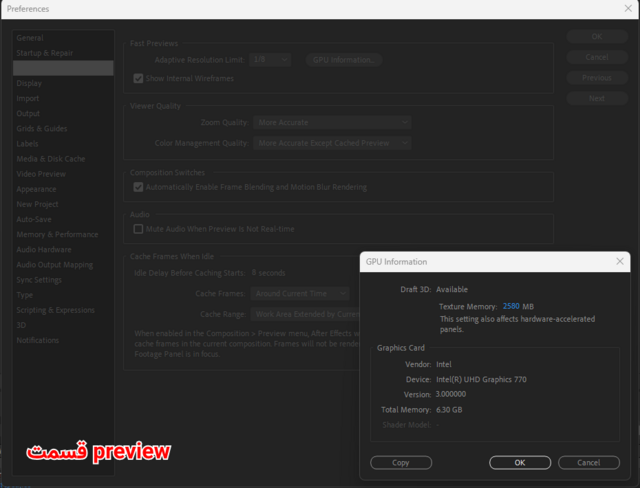Expand the Zoom Quality dropdown
Screen dimensions: 640x488
click(x=332, y=122)
